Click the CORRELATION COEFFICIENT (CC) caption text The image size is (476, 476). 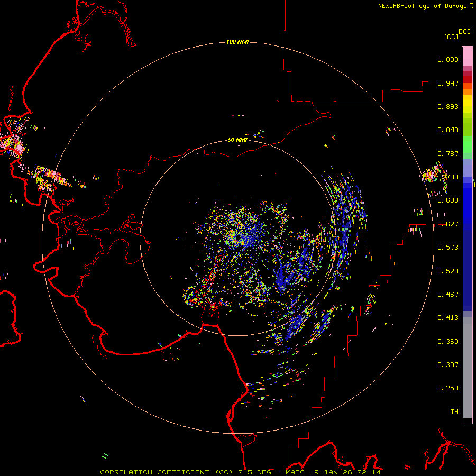(x=167, y=472)
